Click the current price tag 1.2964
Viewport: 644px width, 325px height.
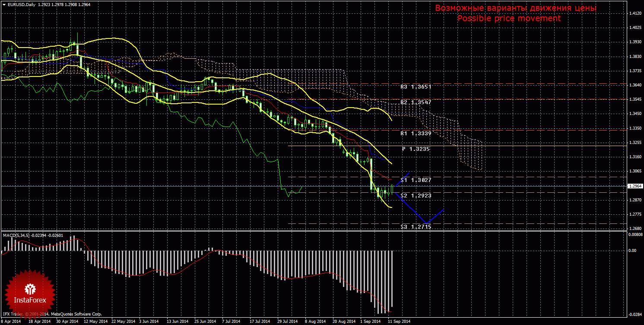pyautogui.click(x=635, y=186)
